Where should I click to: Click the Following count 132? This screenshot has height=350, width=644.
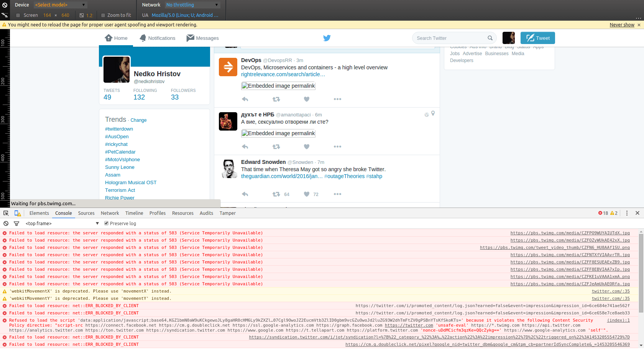point(139,97)
